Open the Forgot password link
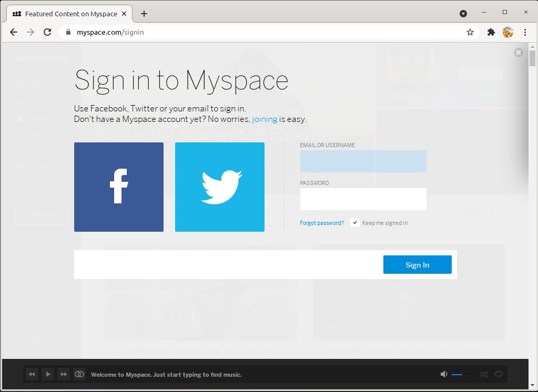The image size is (538, 392). click(322, 223)
